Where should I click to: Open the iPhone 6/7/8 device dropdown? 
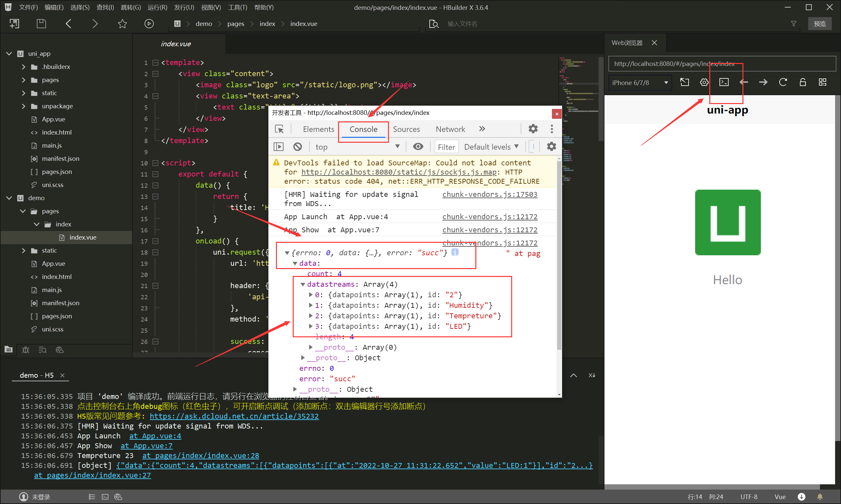point(640,83)
